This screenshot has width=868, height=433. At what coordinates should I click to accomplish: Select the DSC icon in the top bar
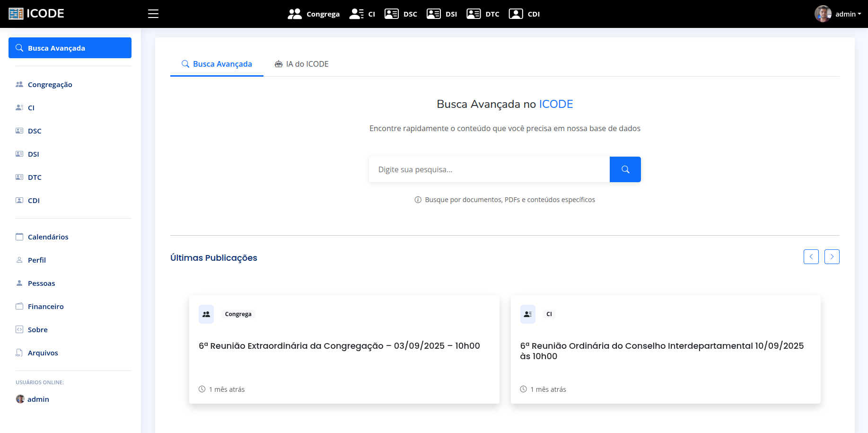pyautogui.click(x=391, y=14)
